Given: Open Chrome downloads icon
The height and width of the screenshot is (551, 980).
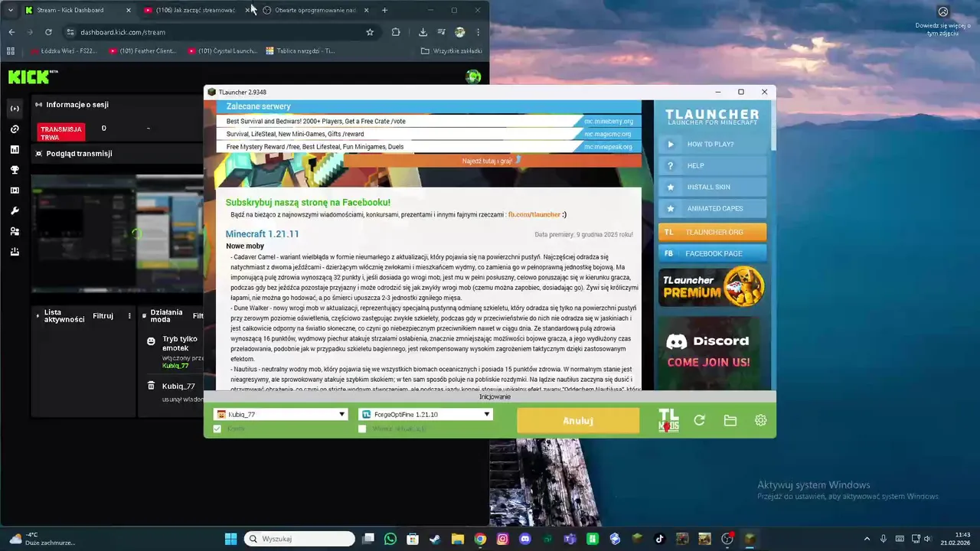Looking at the screenshot, I should click(423, 32).
